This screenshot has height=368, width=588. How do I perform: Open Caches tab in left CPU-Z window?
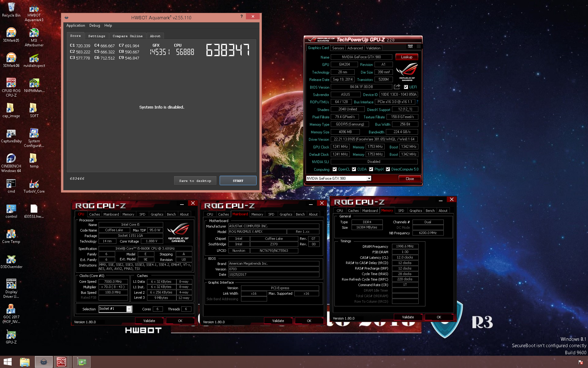[94, 214]
